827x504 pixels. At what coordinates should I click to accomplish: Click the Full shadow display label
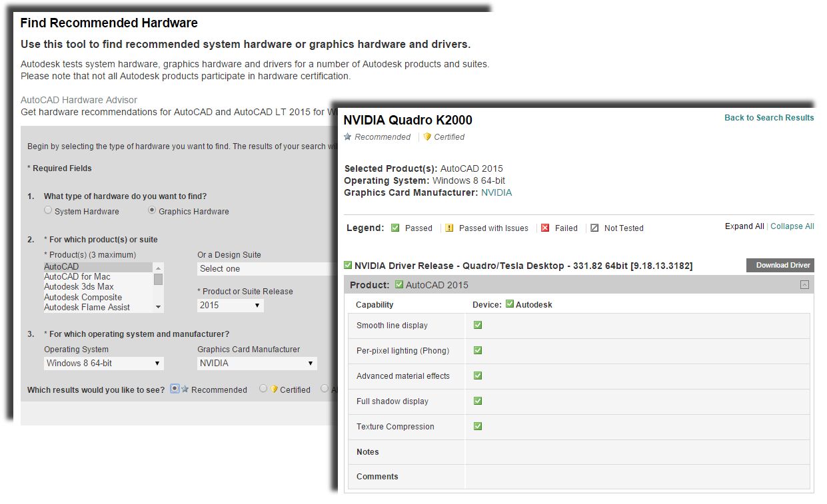(x=392, y=401)
